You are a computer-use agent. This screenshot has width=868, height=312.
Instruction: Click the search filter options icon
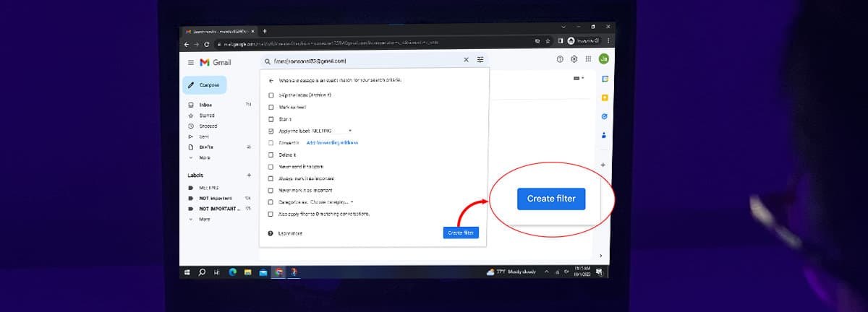pos(480,61)
